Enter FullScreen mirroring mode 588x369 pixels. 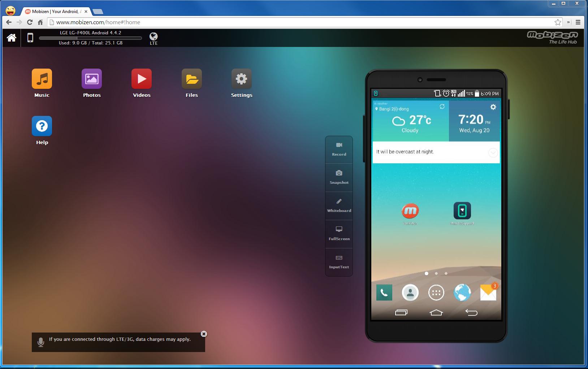(339, 234)
